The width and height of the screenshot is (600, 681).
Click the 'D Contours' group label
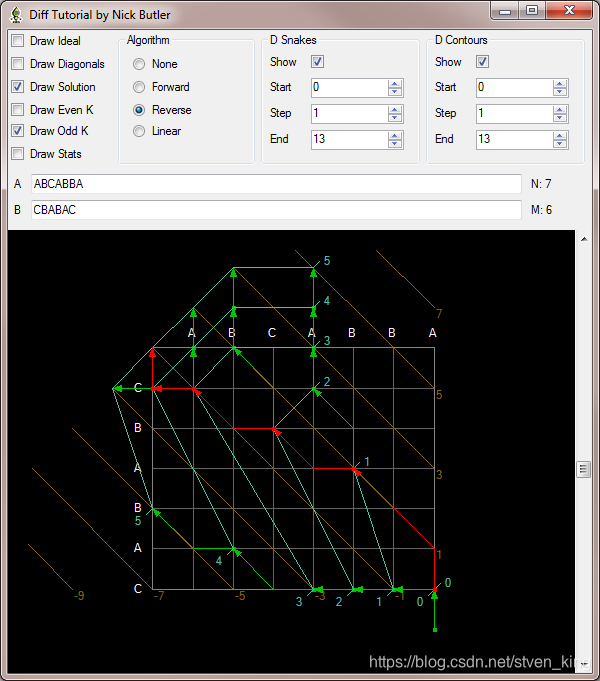461,40
